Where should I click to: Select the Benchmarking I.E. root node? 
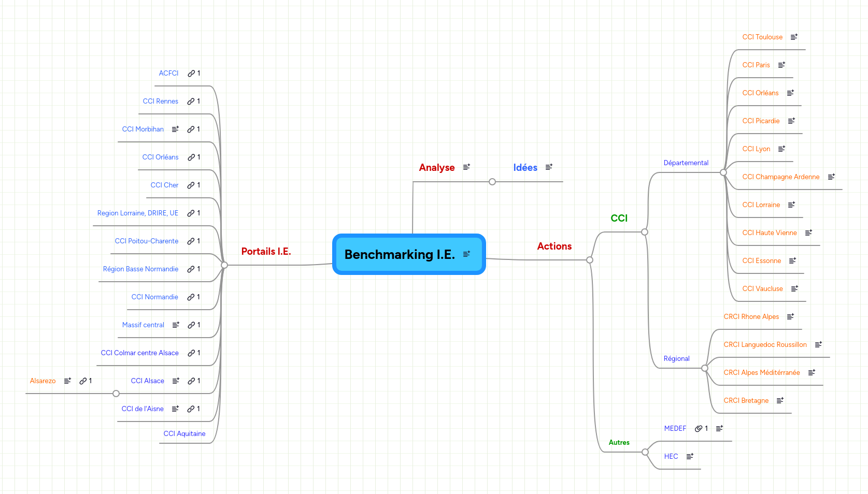coord(400,254)
